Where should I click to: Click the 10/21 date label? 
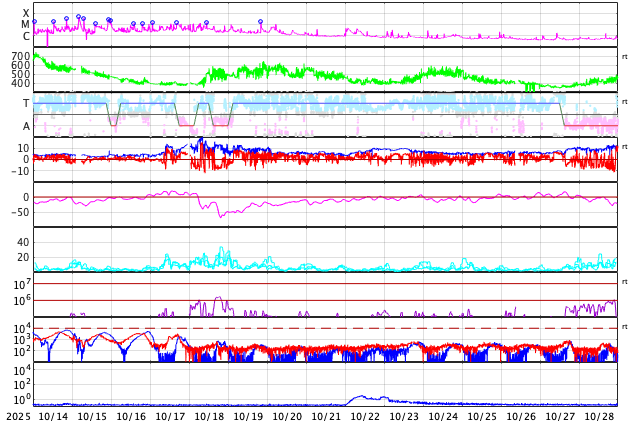point(326,416)
